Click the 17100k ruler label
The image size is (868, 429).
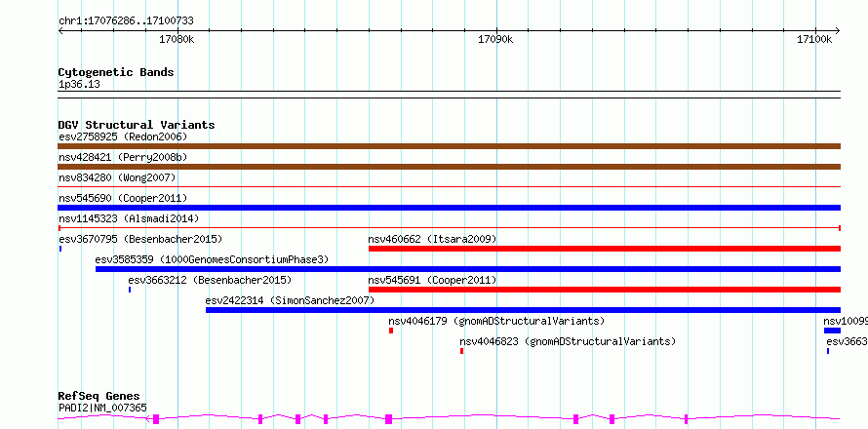815,39
